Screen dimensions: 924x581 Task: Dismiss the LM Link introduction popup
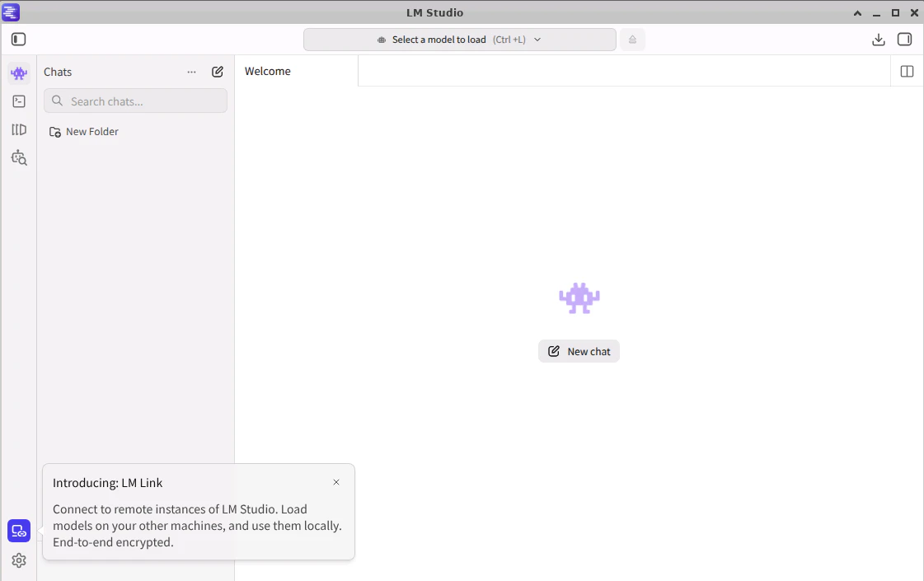(x=336, y=482)
